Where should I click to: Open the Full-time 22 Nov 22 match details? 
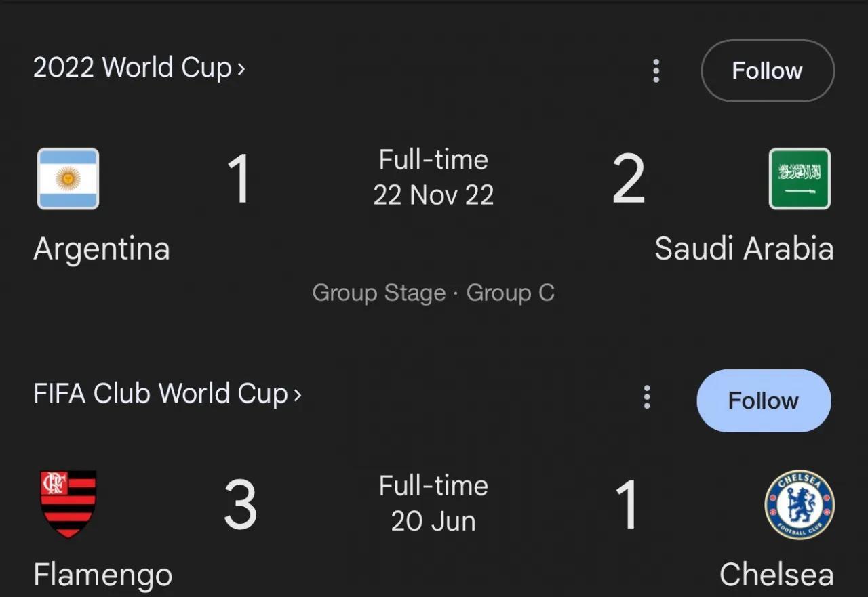pos(433,178)
